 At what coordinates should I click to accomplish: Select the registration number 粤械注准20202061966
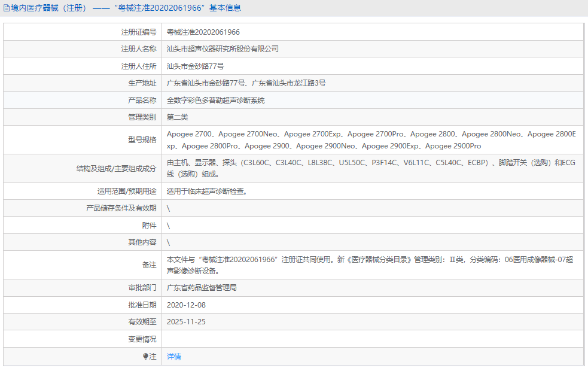[x=203, y=32]
